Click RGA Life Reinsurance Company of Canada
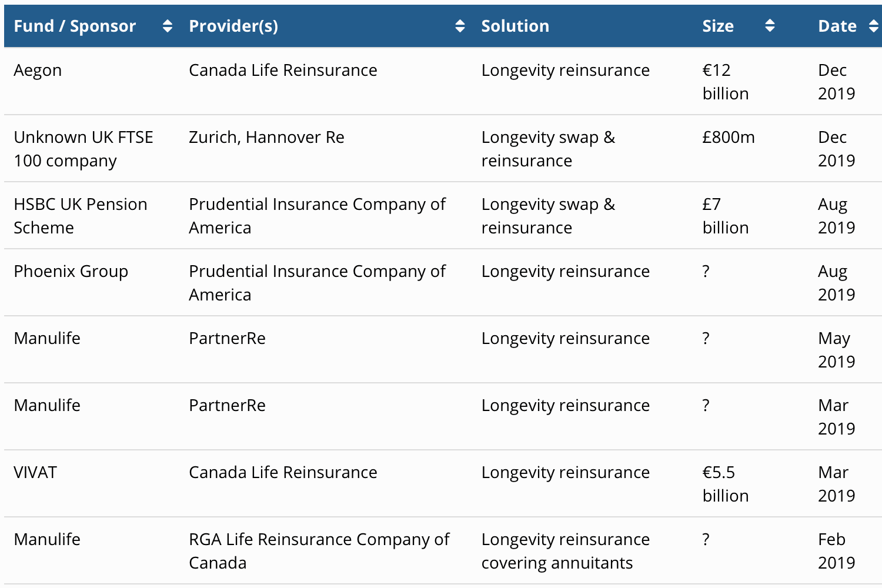Screen dimensions: 882x588 (319, 551)
